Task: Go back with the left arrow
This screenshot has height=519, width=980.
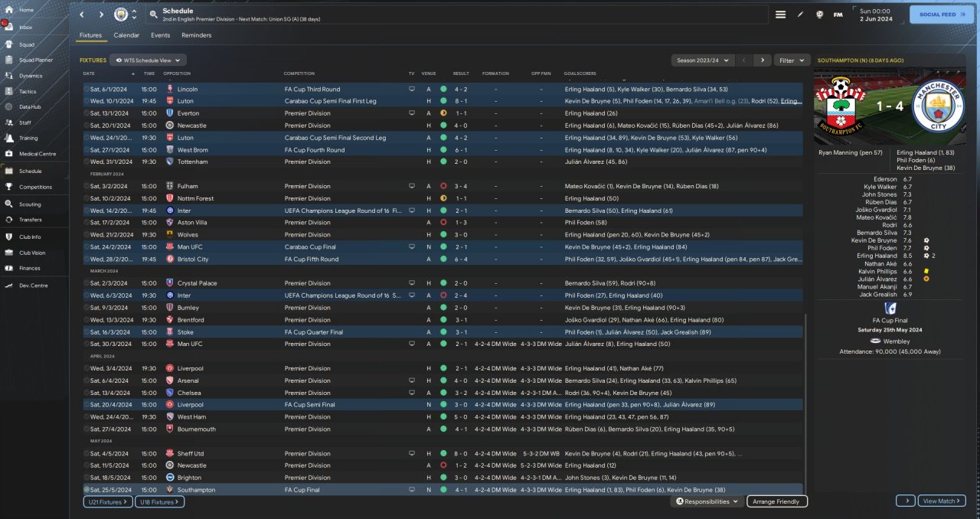Action: pos(82,15)
